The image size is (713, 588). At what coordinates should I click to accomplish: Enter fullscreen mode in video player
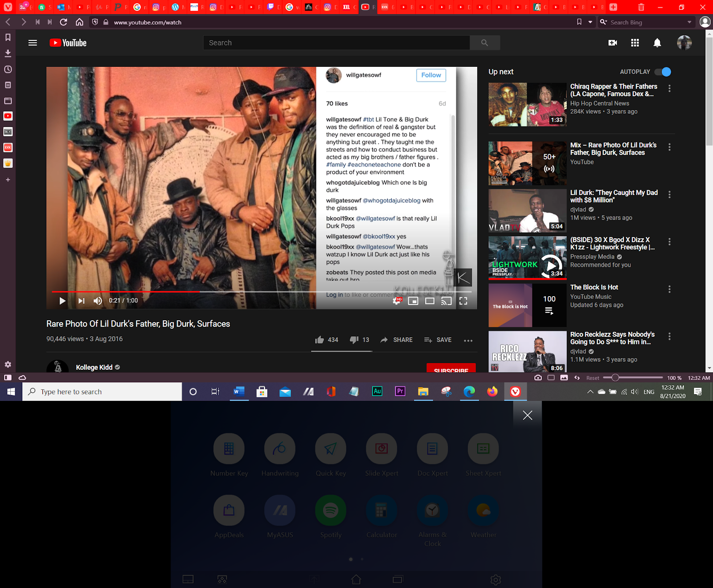[463, 301]
